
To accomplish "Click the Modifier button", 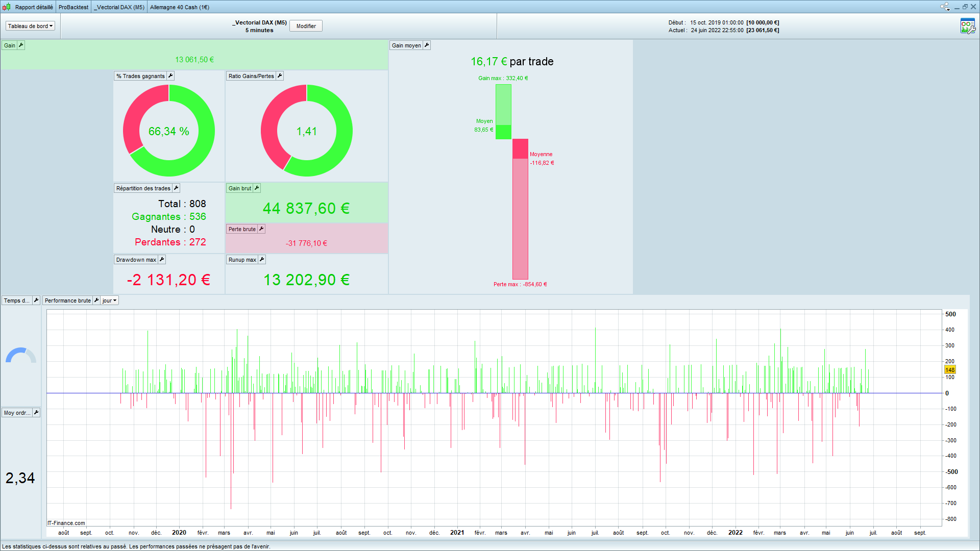I will [x=306, y=26].
